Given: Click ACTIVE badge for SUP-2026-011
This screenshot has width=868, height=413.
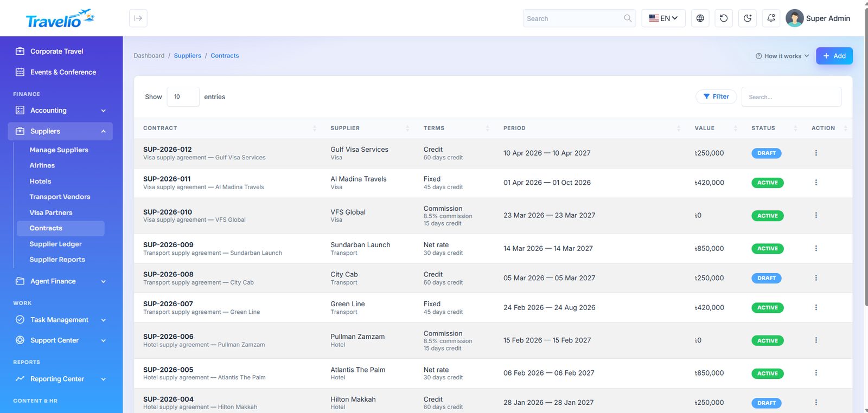Looking at the screenshot, I should tap(768, 183).
